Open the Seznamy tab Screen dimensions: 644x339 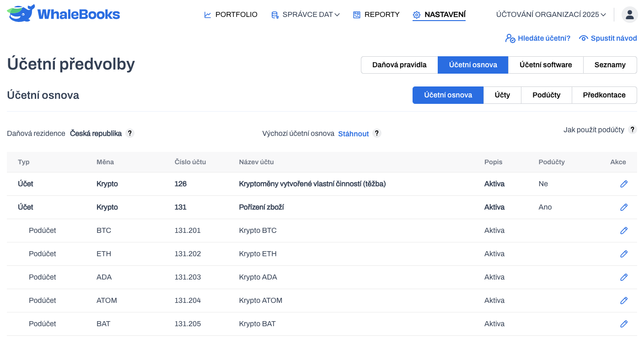click(x=610, y=65)
